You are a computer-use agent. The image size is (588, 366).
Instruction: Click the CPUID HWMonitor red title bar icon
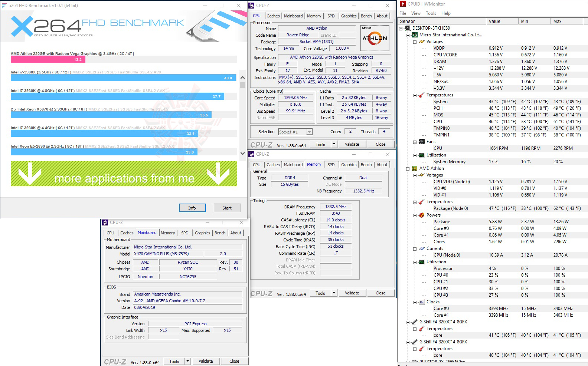[x=403, y=4]
